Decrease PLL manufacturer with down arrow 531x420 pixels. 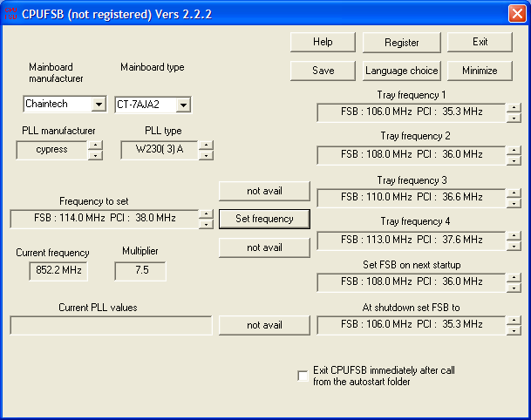pyautogui.click(x=96, y=156)
